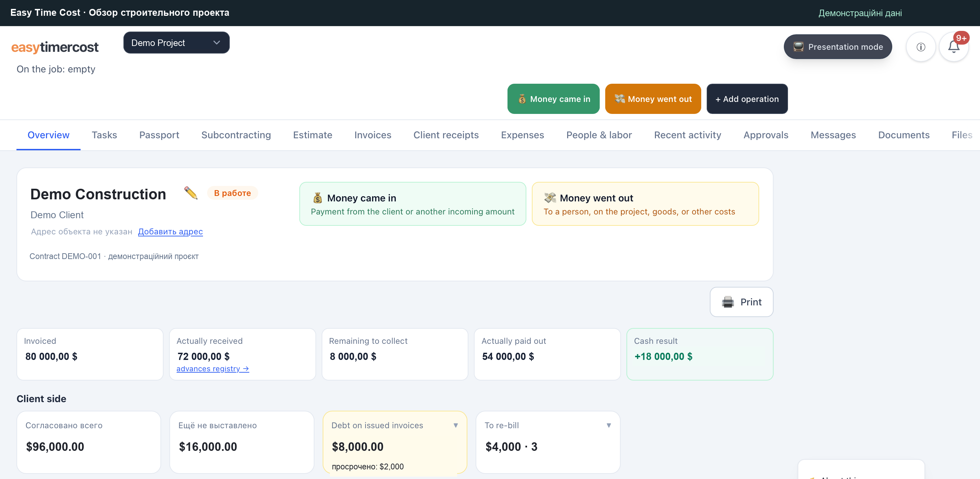Viewport: 980px width, 479px height.
Task: Switch to Client receipts tab
Action: click(x=446, y=135)
